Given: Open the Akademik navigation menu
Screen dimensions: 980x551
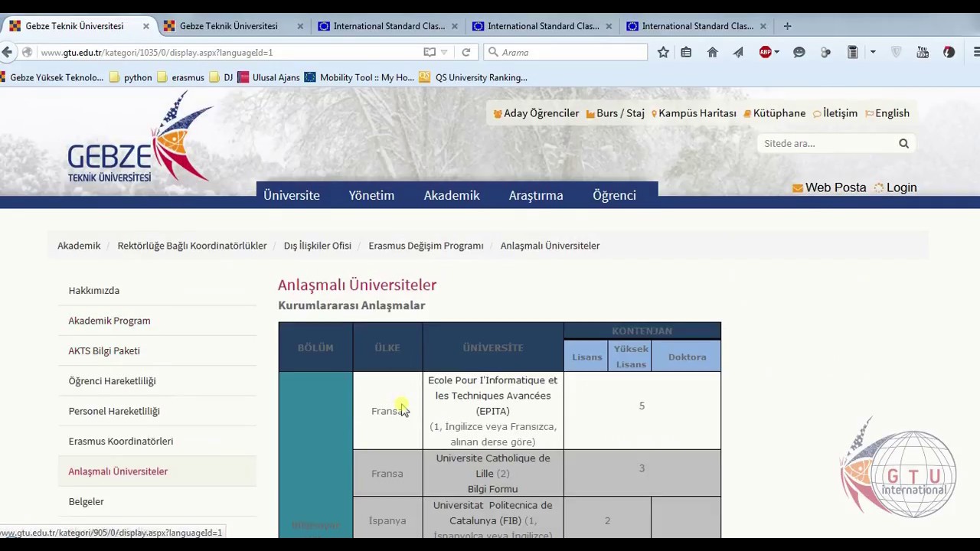Looking at the screenshot, I should (x=452, y=195).
